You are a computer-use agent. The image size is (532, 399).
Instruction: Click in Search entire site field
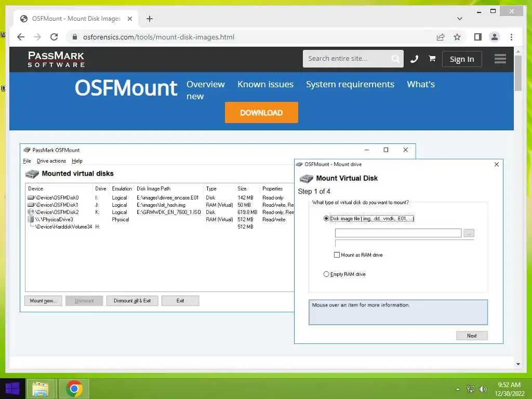(x=348, y=59)
